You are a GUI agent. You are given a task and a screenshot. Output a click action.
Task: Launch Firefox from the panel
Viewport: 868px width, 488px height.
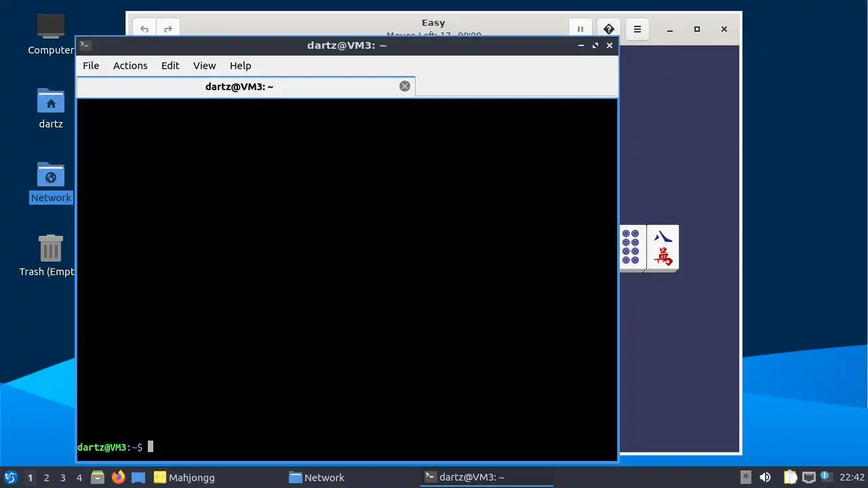(x=119, y=477)
